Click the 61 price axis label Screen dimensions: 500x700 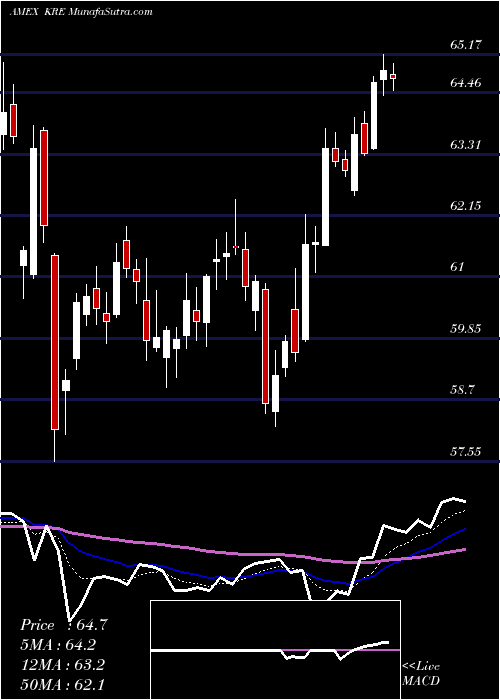[x=458, y=267]
